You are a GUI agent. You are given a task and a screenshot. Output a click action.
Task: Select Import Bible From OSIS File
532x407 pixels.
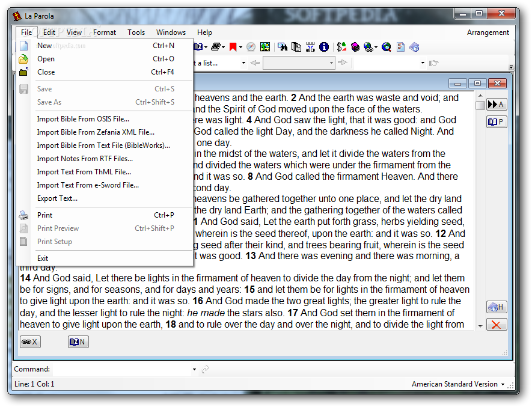coord(105,119)
